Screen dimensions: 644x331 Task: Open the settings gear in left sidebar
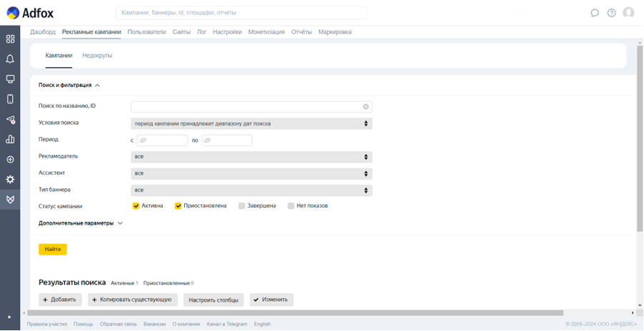10,179
